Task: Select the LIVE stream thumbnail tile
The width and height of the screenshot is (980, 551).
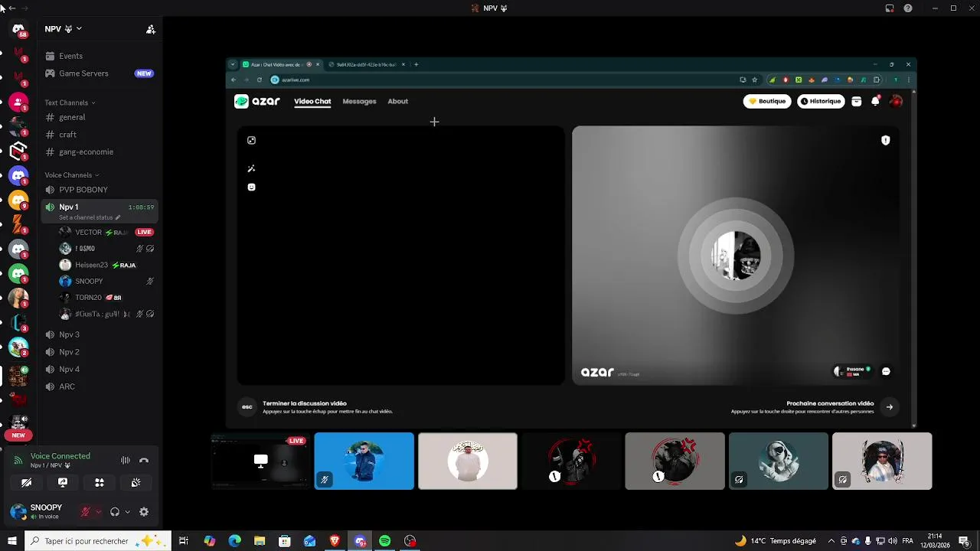Action: coord(260,461)
